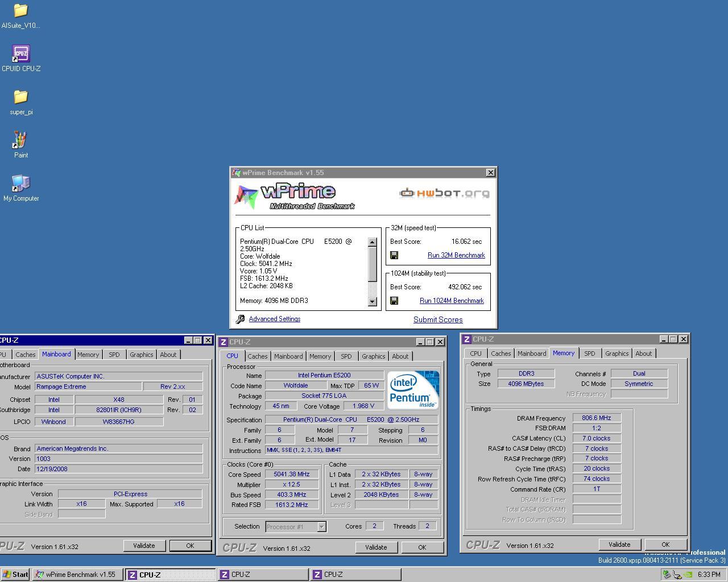The width and height of the screenshot is (728, 582).
Task: Open CPU tab in Memory CPU-Z window
Action: (x=475, y=354)
